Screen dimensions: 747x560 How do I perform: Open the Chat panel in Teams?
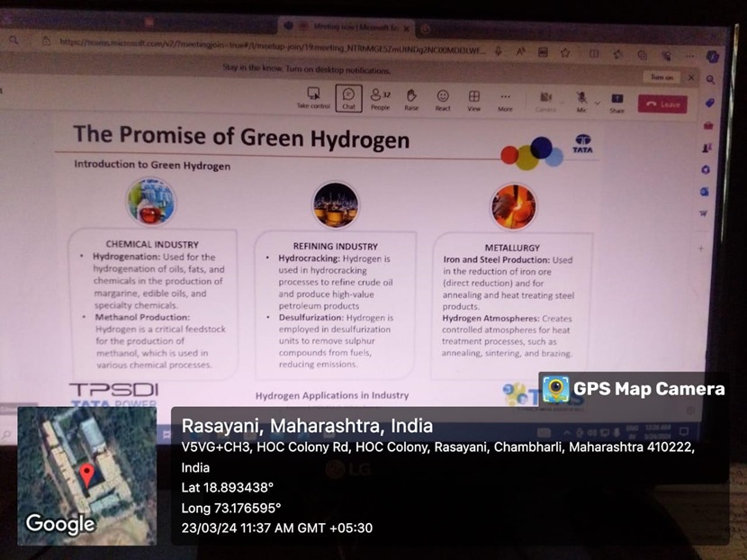(x=348, y=96)
